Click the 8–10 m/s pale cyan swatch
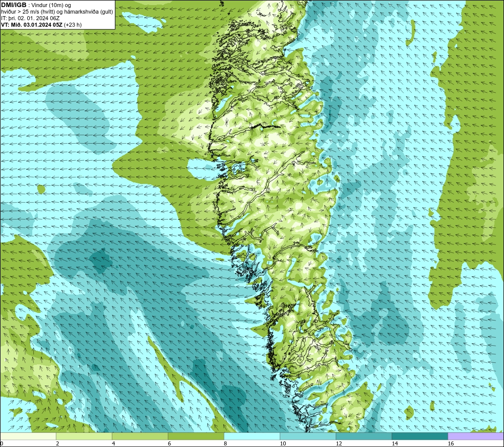 click(251, 436)
